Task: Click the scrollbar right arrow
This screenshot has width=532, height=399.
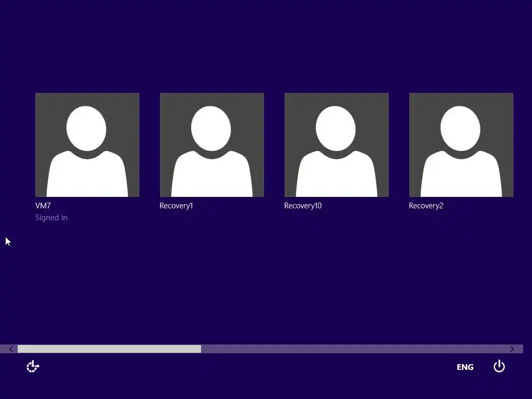Action: point(512,349)
